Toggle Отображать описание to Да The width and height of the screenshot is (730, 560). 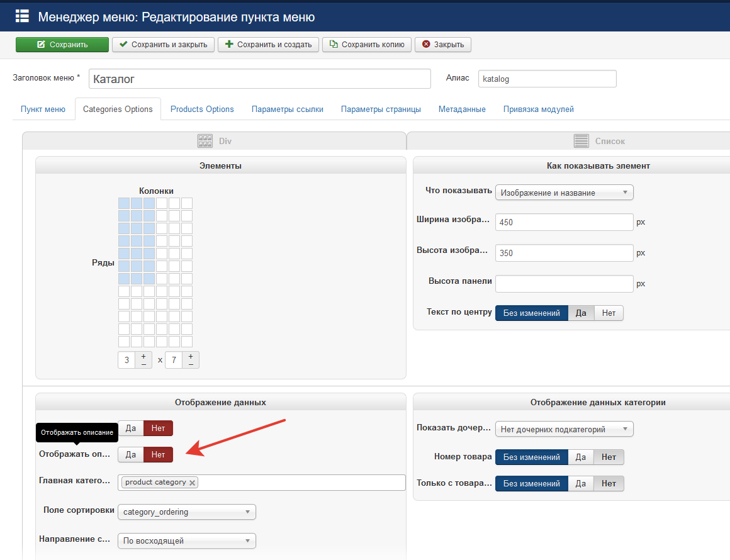pyautogui.click(x=131, y=454)
